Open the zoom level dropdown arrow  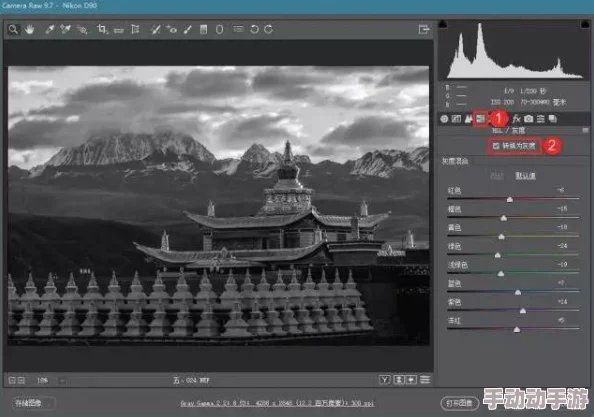[x=62, y=380]
